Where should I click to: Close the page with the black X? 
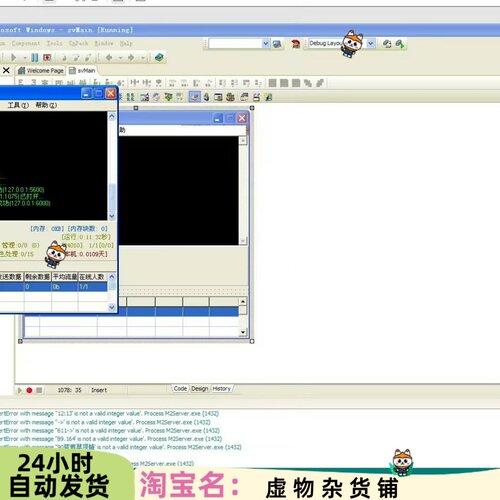pos(6,70)
